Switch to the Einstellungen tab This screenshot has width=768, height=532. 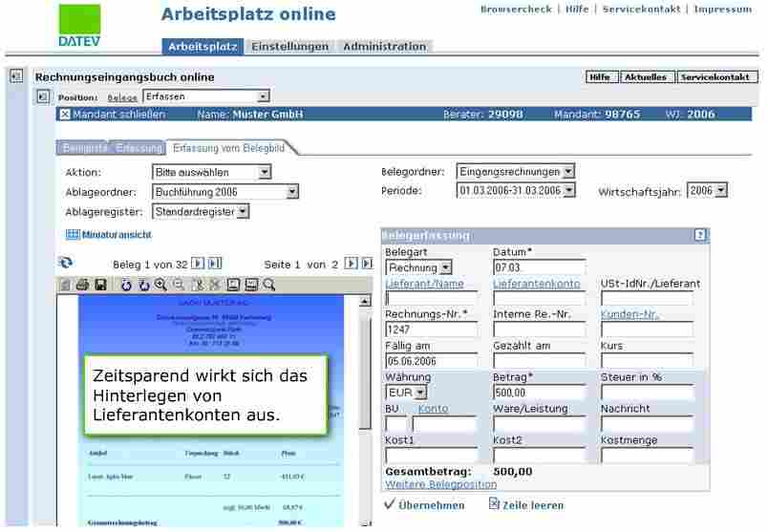point(290,47)
